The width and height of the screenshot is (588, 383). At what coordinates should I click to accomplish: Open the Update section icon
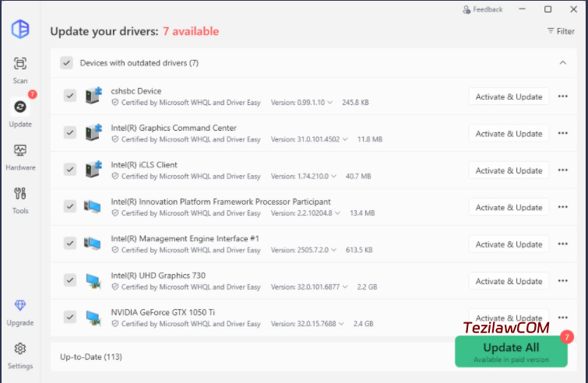click(x=20, y=107)
